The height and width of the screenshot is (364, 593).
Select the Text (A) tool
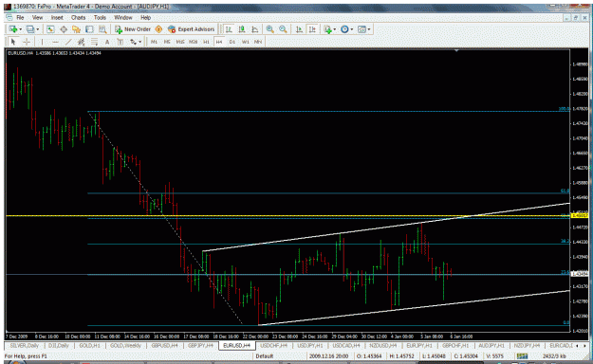[x=107, y=42]
